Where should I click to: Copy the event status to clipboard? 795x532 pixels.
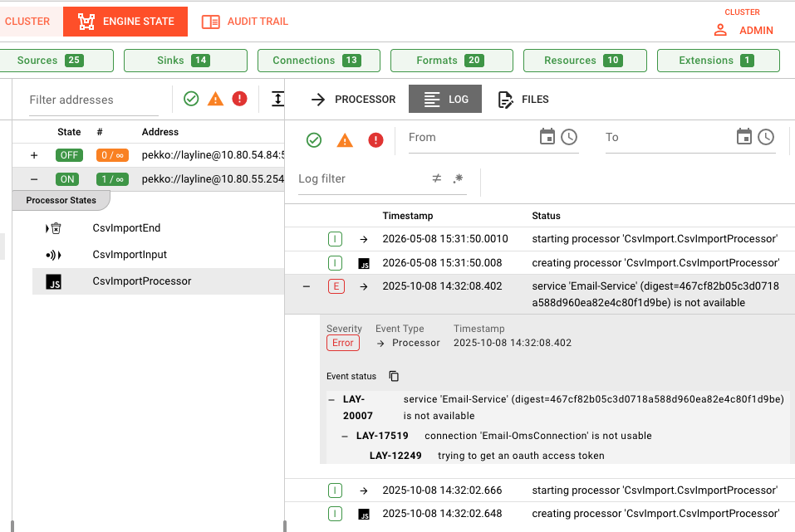[394, 376]
